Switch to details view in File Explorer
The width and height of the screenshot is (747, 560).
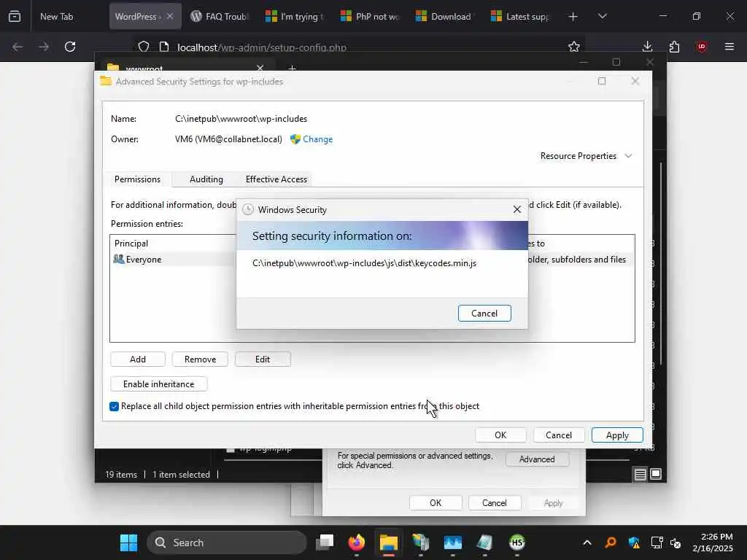pos(640,474)
